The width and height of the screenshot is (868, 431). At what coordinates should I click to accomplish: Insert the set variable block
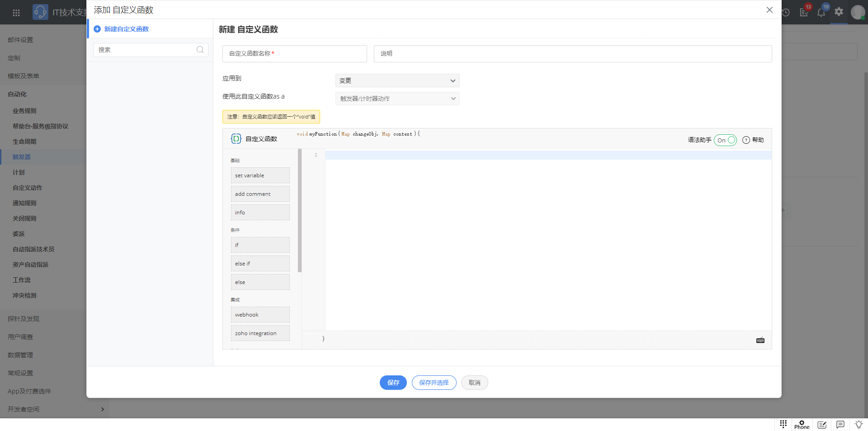coord(260,175)
